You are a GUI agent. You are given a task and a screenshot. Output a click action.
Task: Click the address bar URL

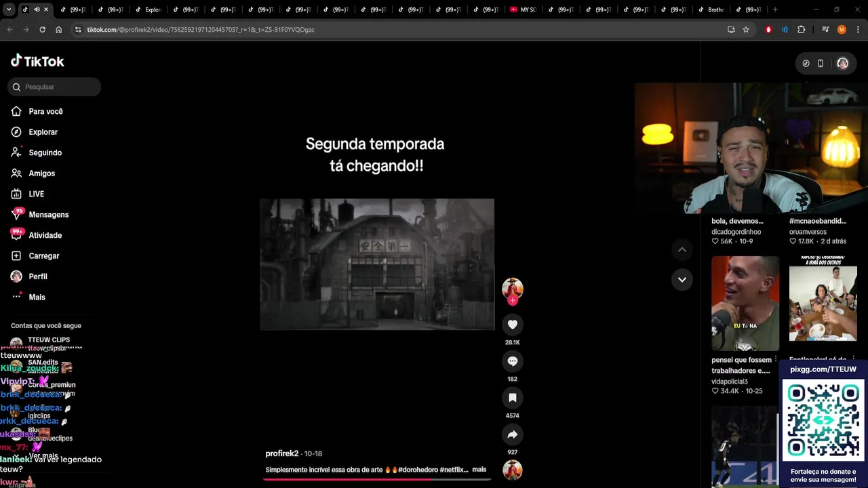(200, 30)
